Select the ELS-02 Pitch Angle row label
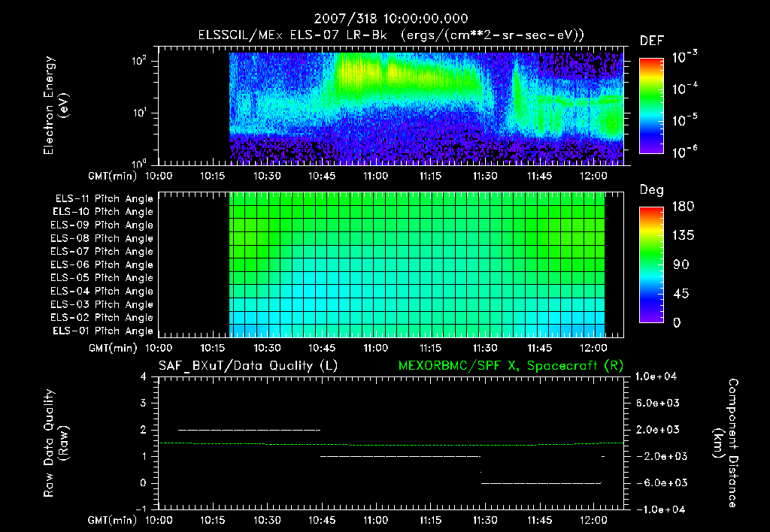The width and height of the screenshot is (770, 532). coord(102,318)
